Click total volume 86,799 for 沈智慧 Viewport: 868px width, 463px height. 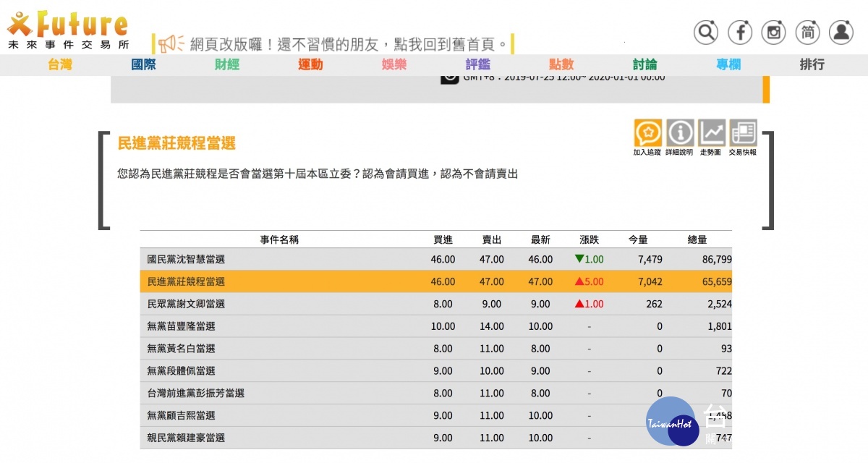[x=717, y=259]
